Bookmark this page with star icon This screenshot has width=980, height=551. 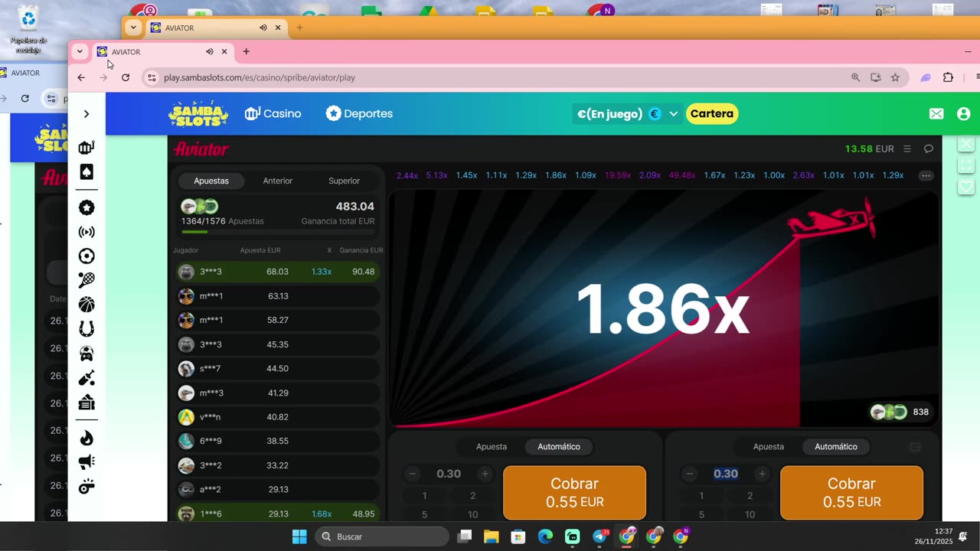pos(895,77)
